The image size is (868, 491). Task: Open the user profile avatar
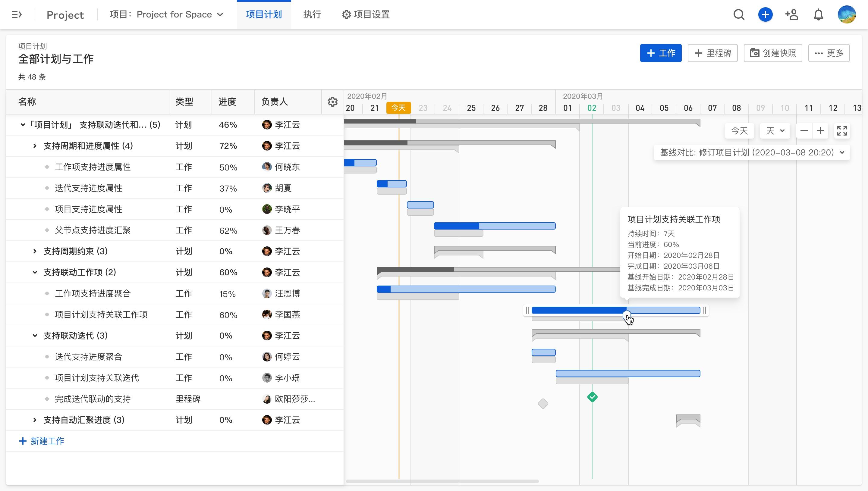coord(847,14)
